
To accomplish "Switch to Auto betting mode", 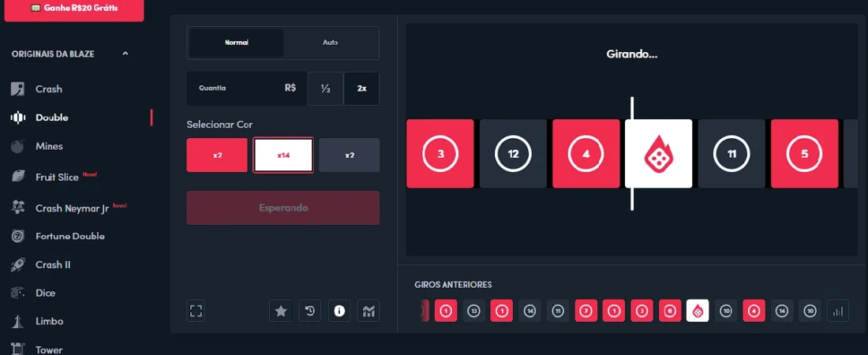I will (331, 43).
